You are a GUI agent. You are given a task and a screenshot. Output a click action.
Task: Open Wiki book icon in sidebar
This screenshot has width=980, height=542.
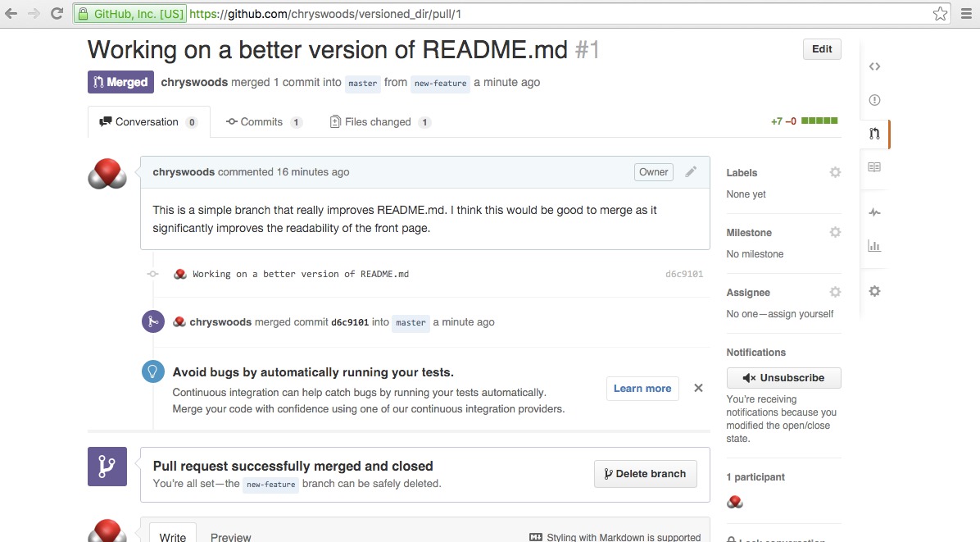(874, 167)
